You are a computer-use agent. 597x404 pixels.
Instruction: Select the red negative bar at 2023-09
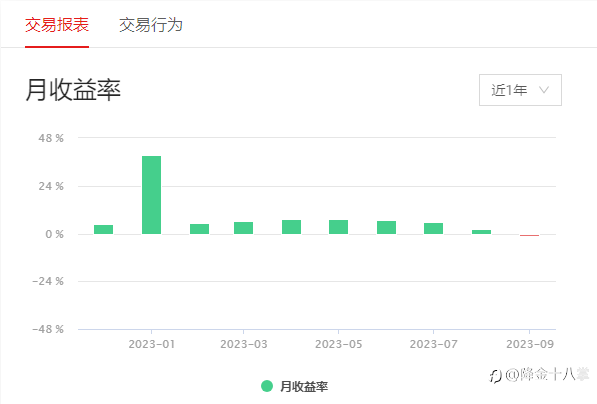pyautogui.click(x=530, y=235)
